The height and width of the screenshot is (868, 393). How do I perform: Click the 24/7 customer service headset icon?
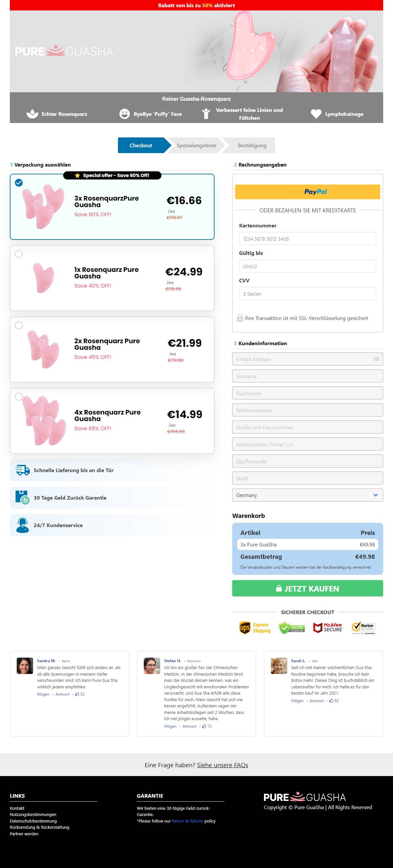coord(23,525)
